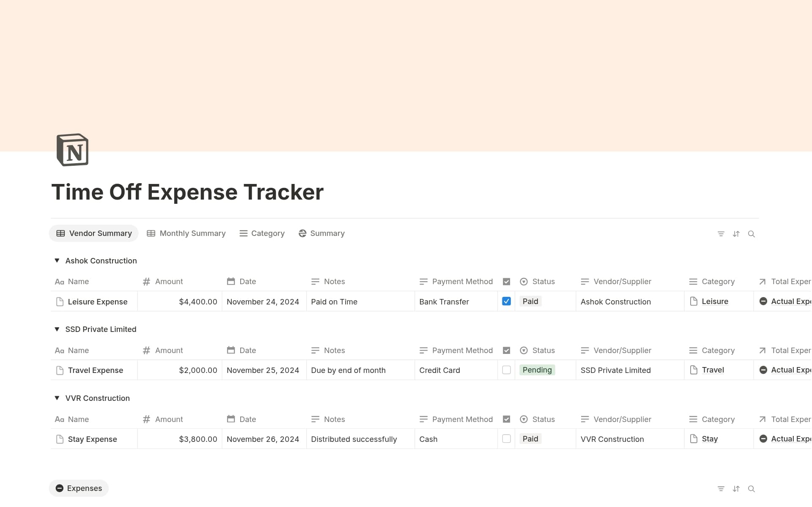This screenshot has width=812, height=507.
Task: Open the Travel category page link
Action: pyautogui.click(x=713, y=370)
